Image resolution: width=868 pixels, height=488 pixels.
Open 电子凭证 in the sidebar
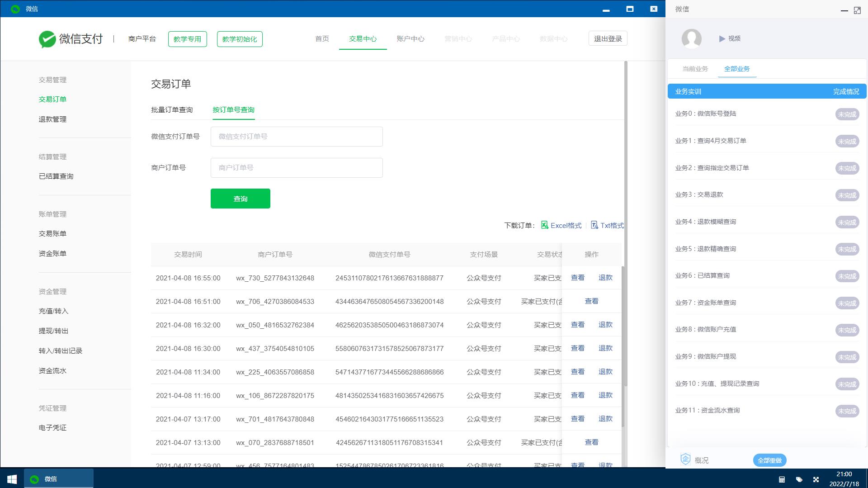pos(52,428)
